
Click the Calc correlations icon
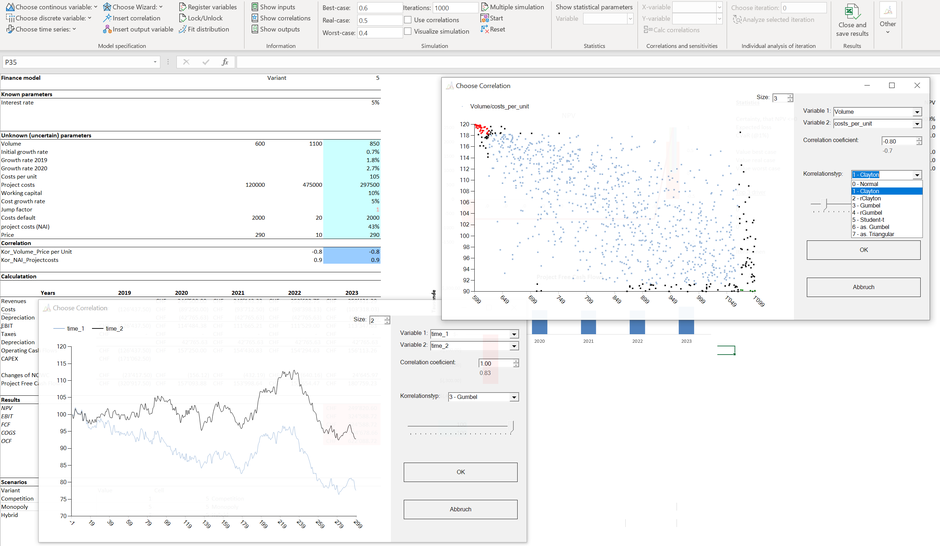point(647,29)
